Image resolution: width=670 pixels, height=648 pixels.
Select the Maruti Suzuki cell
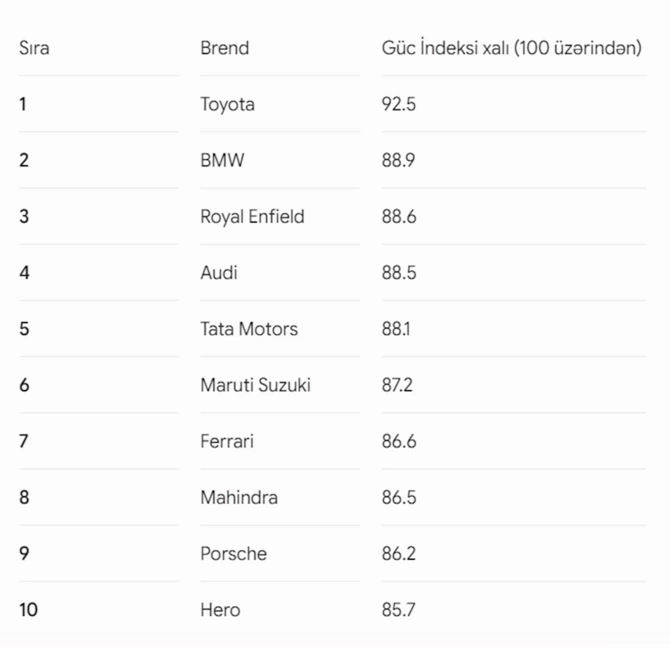click(256, 385)
